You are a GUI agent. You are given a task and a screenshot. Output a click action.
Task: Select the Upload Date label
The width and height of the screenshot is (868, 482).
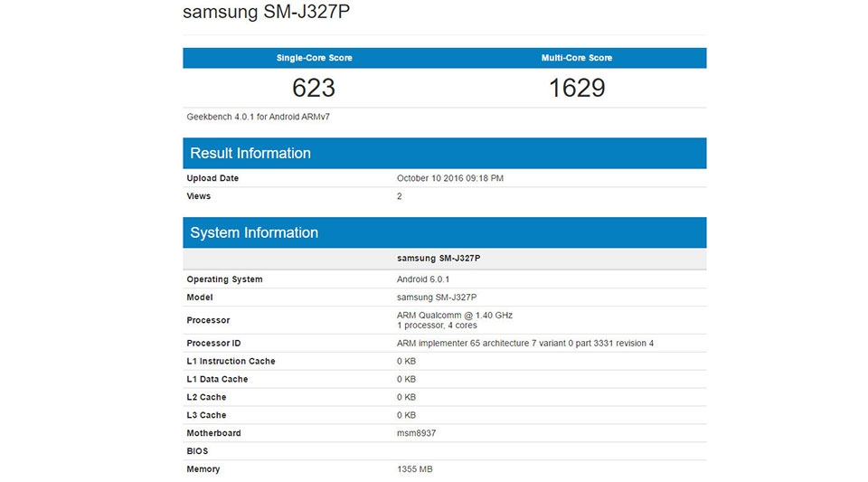tap(212, 178)
